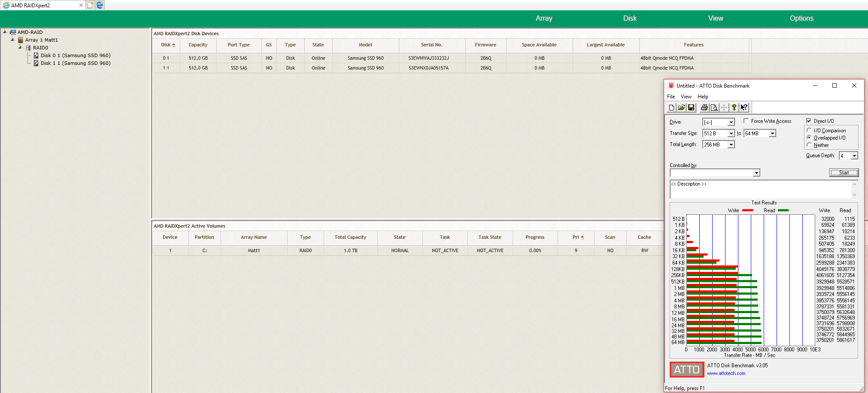Open the Disk menu in RAIDXpert2
Screen dimensions: 868x393
630,18
